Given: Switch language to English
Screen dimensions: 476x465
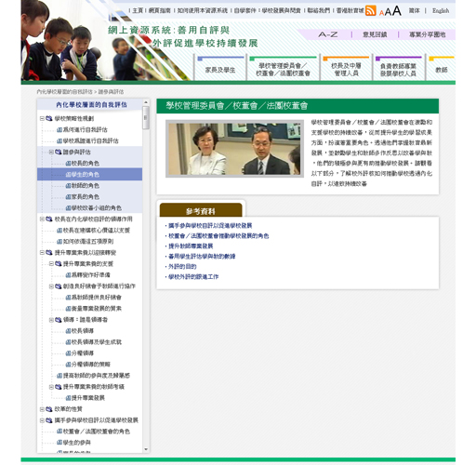Looking at the screenshot, I should pos(441,11).
